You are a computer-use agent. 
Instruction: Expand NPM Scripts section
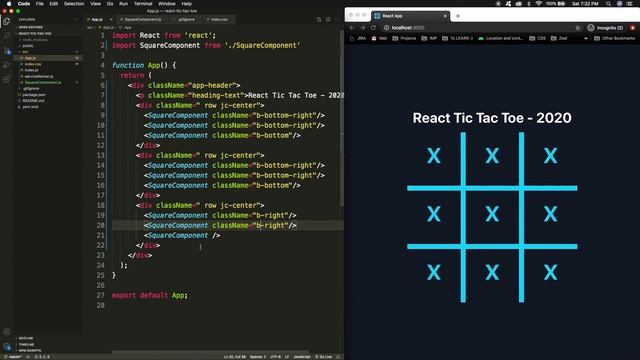[x=47, y=350]
